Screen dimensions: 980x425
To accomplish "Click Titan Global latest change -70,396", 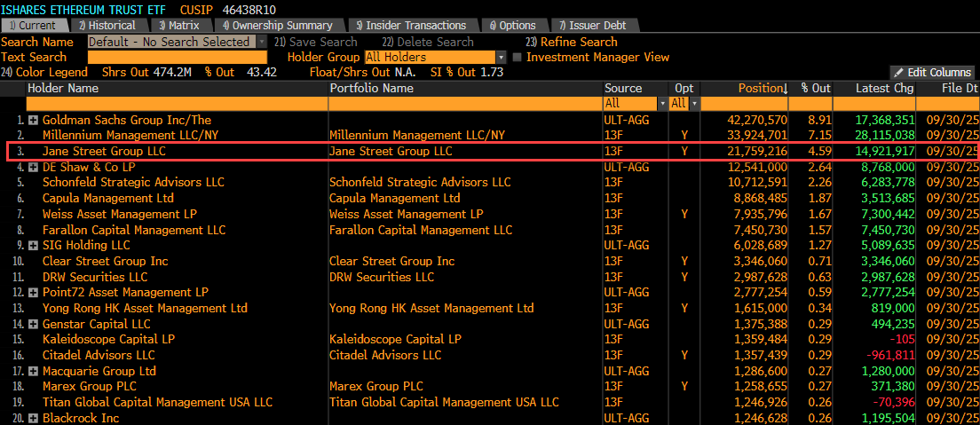I will point(892,403).
